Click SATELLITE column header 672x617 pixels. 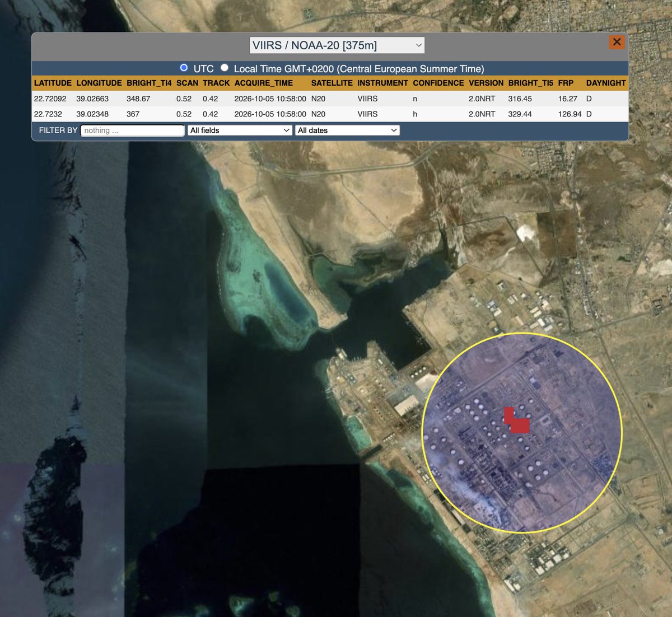click(x=332, y=83)
